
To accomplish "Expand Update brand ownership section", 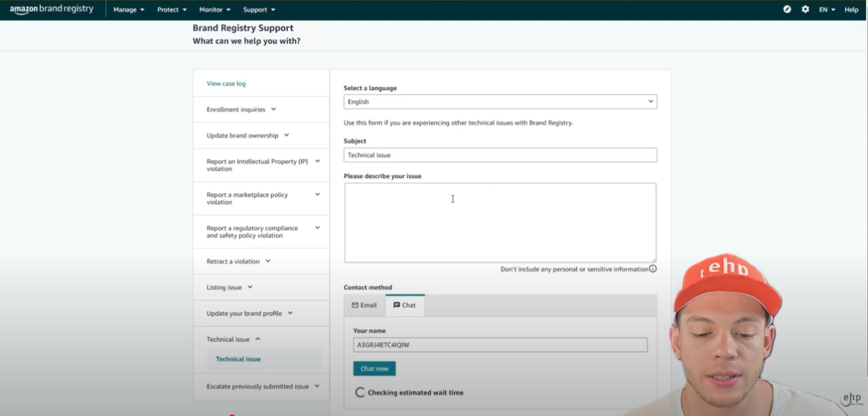I will 248,136.
